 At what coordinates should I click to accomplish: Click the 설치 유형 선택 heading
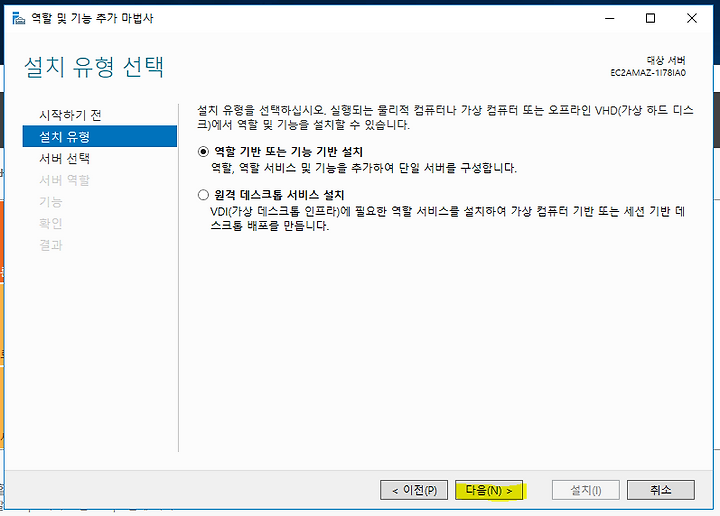coord(94,67)
